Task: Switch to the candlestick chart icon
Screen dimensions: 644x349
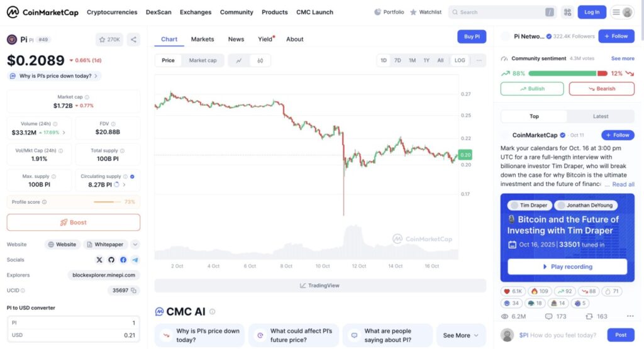Action: [x=260, y=60]
